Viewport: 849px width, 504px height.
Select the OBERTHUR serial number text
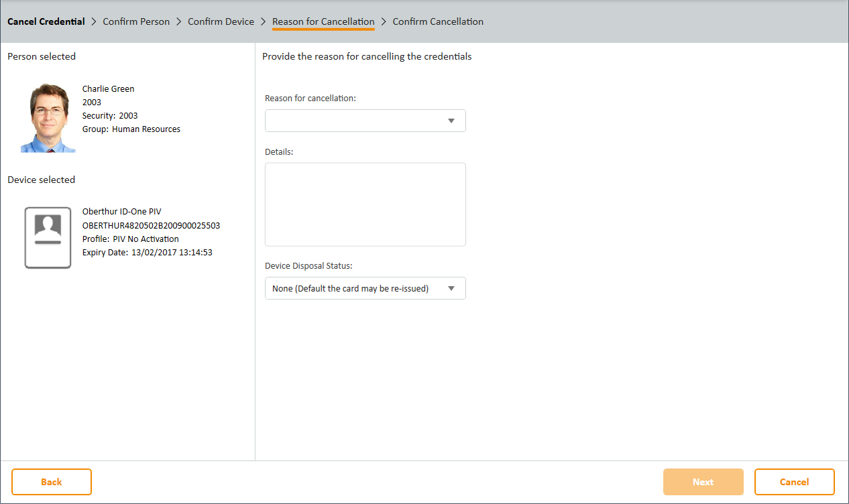click(151, 226)
